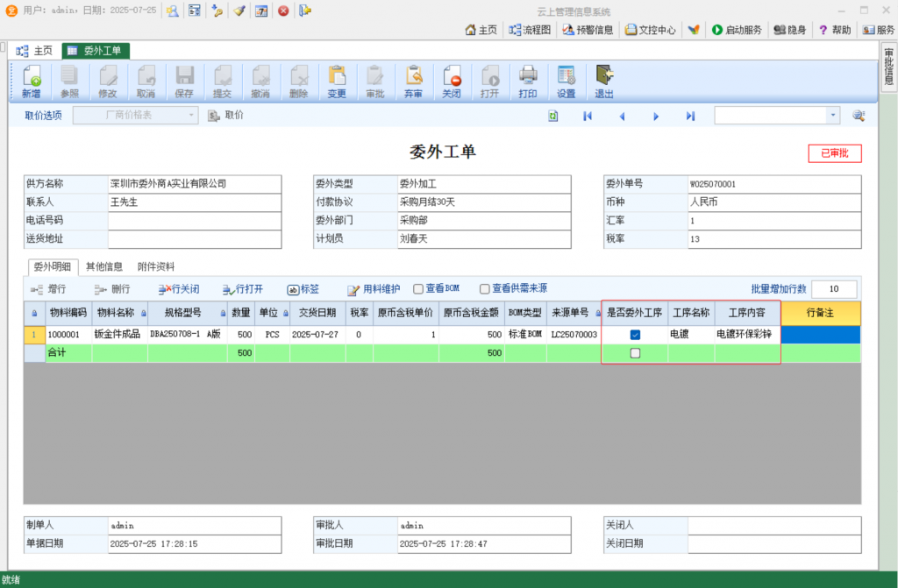Click the 取价 get-price button
The image size is (898, 588).
point(225,116)
